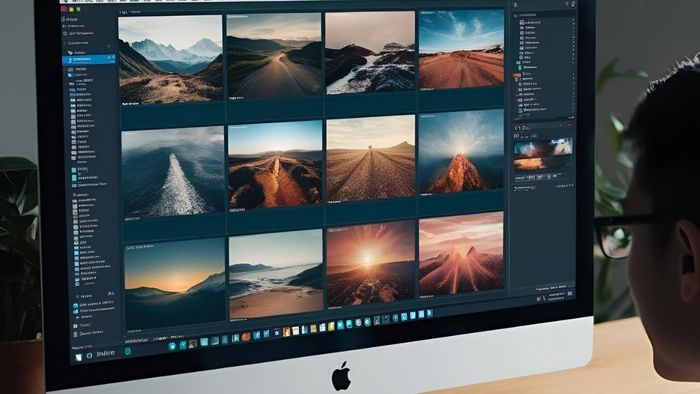The image size is (700, 394).
Task: Open the orange round icon in the dock
Action: (246, 337)
